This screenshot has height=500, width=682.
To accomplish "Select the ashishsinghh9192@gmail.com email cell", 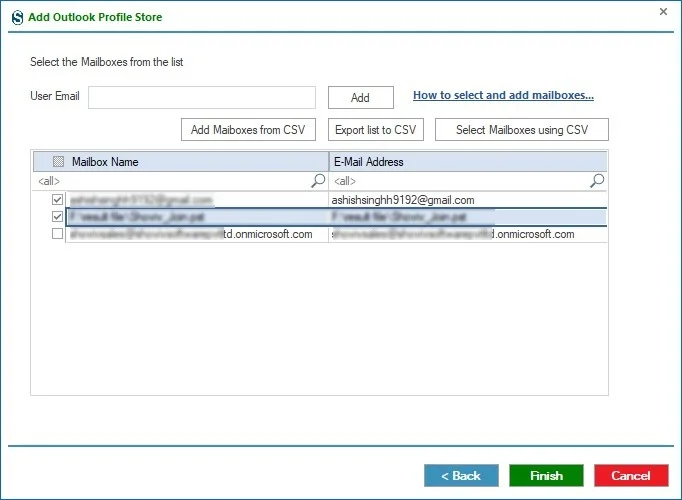I will tap(468, 200).
